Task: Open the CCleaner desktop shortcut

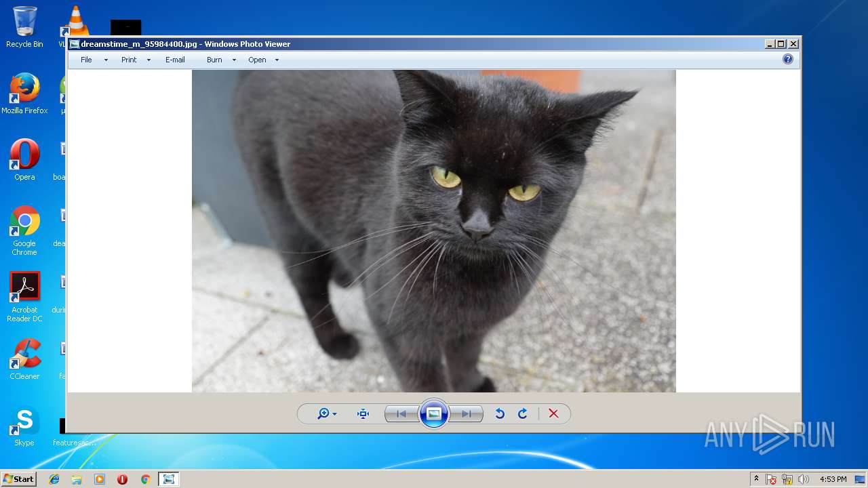Action: [x=24, y=359]
